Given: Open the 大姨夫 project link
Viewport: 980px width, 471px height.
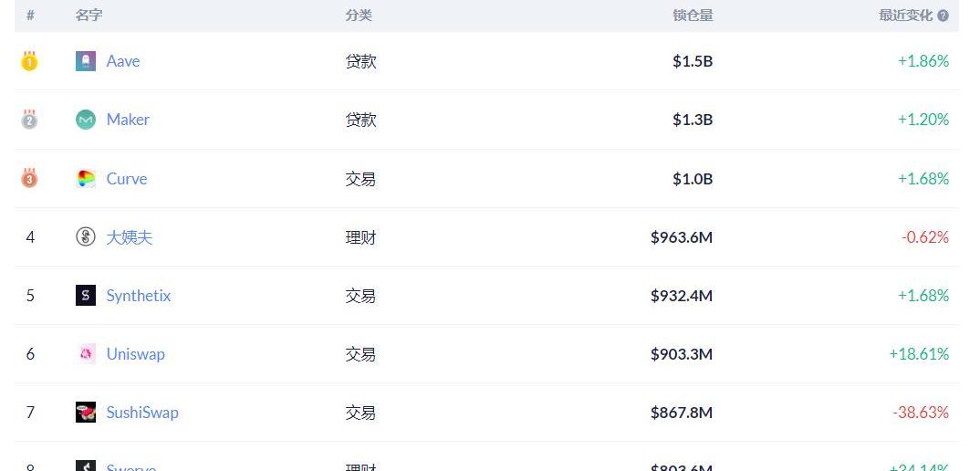Looking at the screenshot, I should (130, 237).
